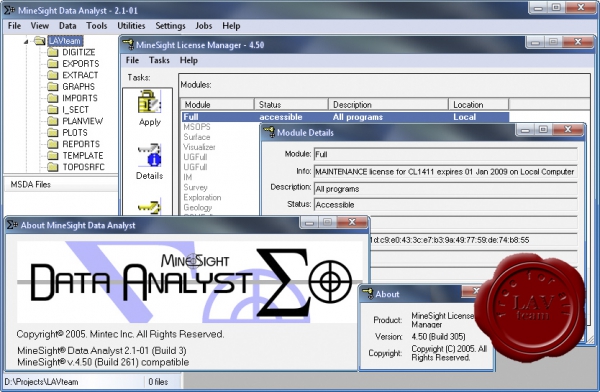Image resolution: width=600 pixels, height=392 pixels.
Task: Click the Module field showing Full
Action: click(445, 154)
